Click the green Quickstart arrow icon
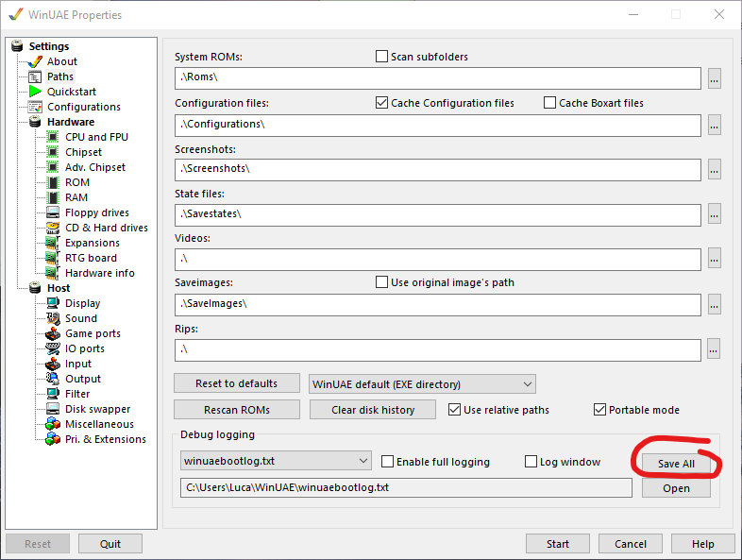Screen dimensions: 742x560 (35, 92)
